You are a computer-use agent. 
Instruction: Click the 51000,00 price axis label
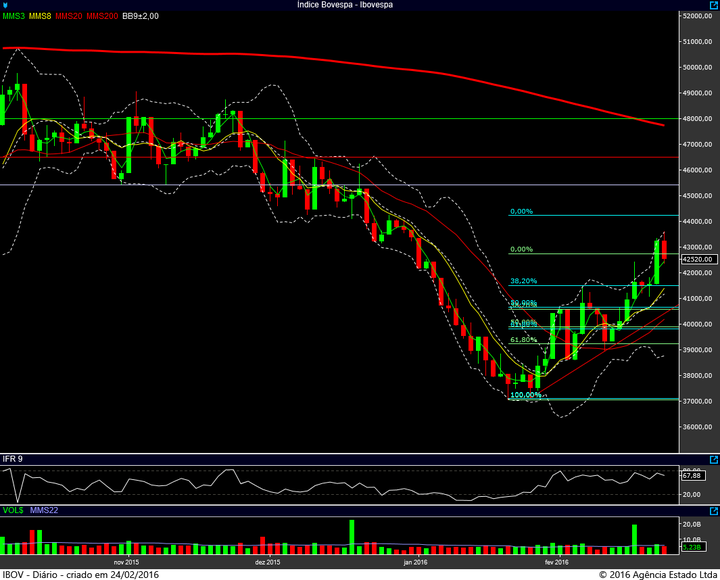(x=698, y=42)
